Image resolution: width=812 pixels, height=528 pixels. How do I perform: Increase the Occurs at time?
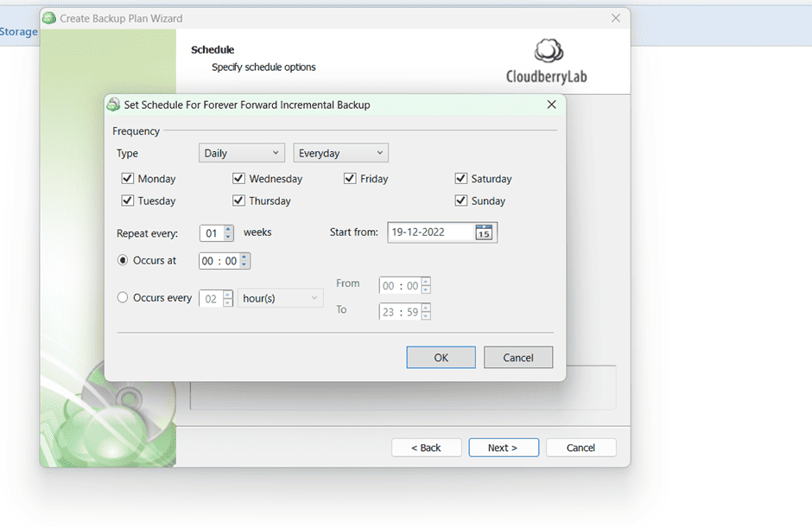point(244,257)
